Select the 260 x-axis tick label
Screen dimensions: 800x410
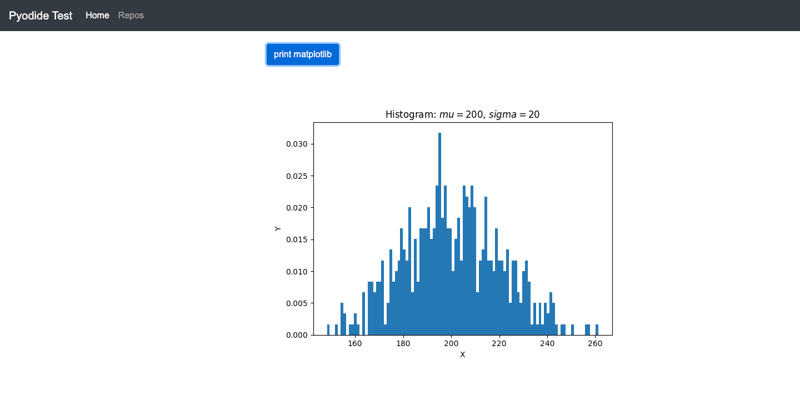coord(595,343)
